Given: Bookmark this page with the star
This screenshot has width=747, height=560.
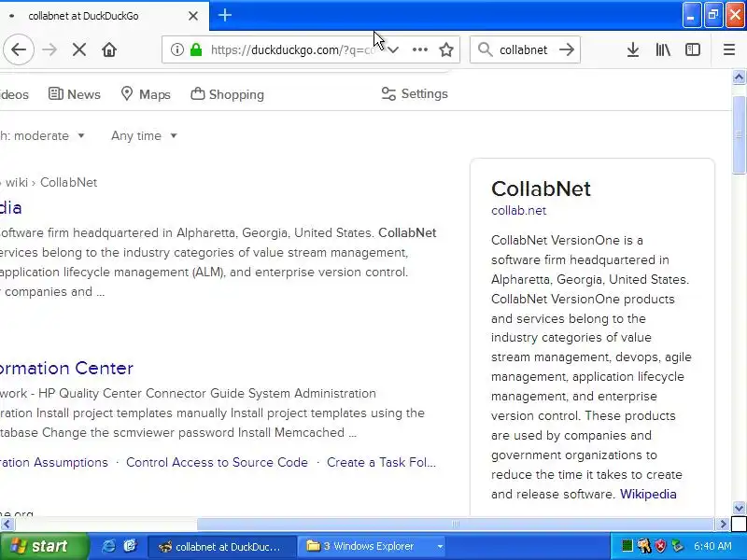Looking at the screenshot, I should coord(446,49).
